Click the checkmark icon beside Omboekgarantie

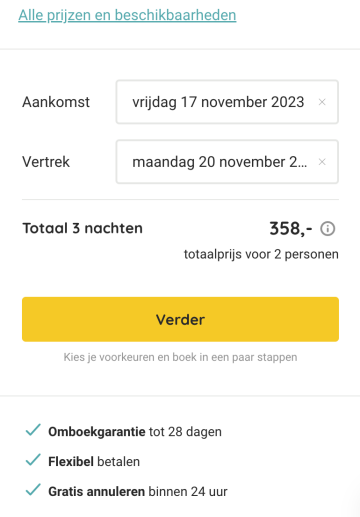point(33,430)
